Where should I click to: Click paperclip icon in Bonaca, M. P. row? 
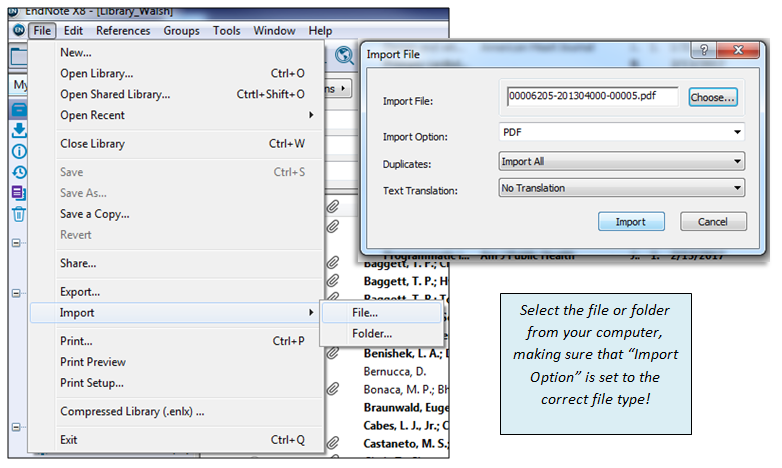(333, 389)
